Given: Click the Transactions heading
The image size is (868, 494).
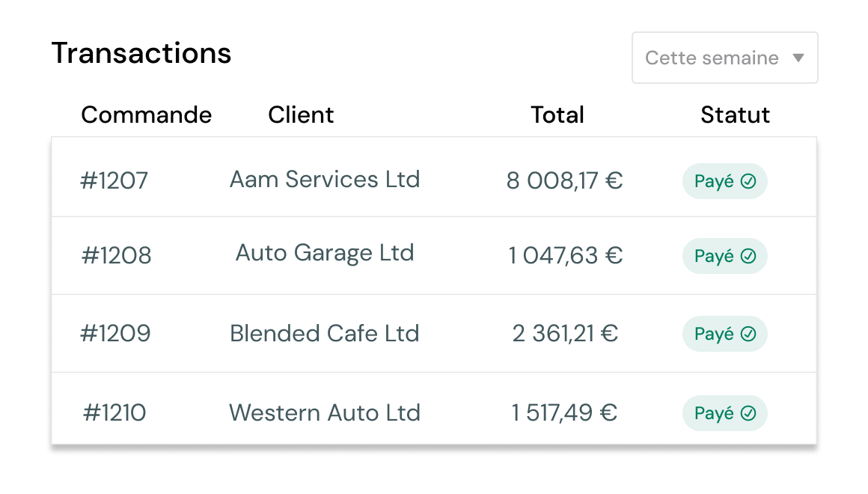Looking at the screenshot, I should 141,53.
